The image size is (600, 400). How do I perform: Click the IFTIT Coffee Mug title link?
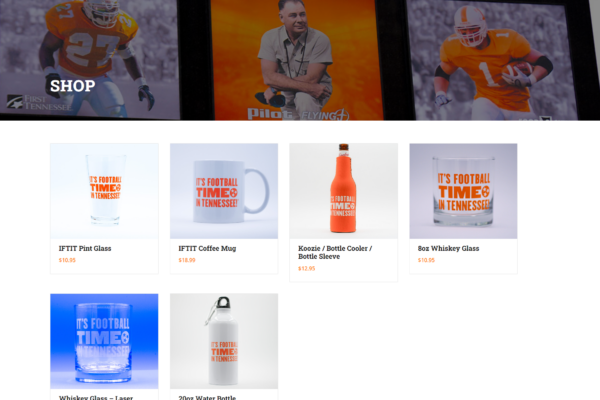207,248
